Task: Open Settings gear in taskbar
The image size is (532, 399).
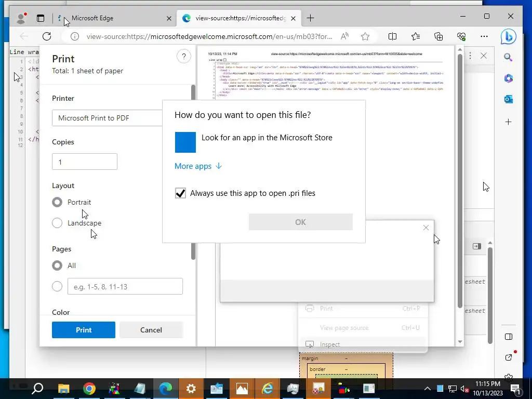Action: coord(191,388)
